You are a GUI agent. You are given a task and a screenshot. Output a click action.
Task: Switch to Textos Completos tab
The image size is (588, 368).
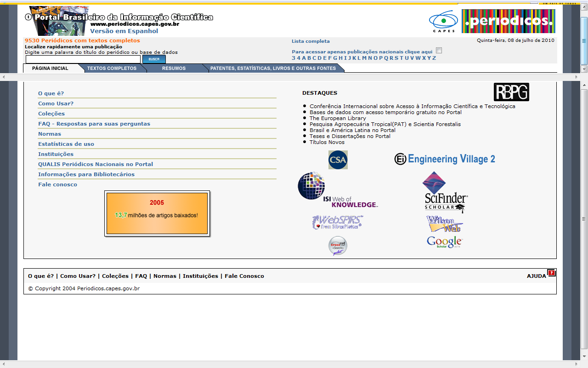click(112, 68)
